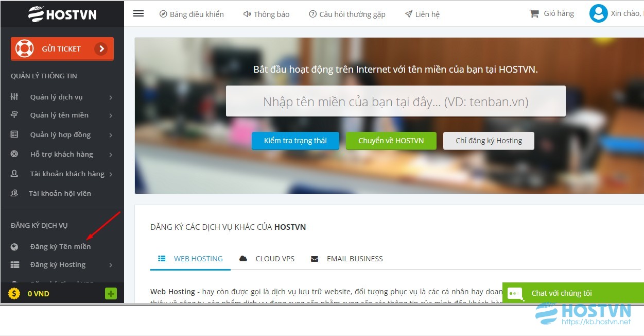This screenshot has height=336, width=644.
Task: Expand Tài khoản khách hàng chevron
Action: point(111,174)
